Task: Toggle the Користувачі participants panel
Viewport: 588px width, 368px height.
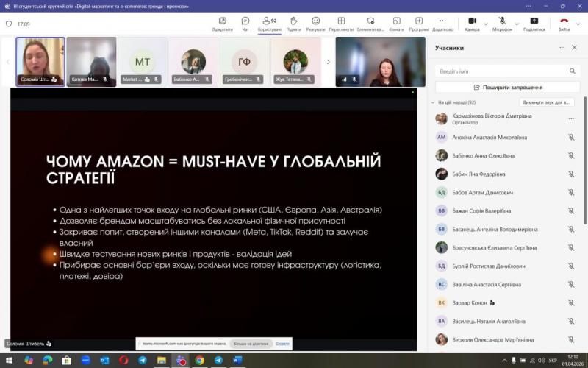Action: 269,24
